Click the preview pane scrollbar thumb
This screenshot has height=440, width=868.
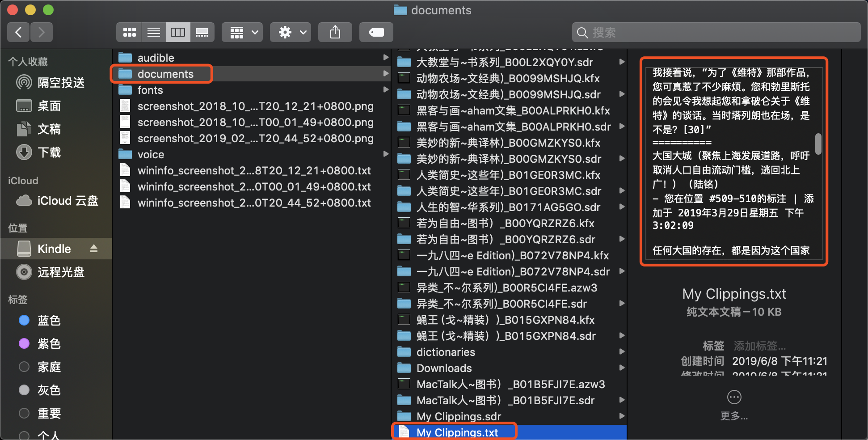click(818, 144)
